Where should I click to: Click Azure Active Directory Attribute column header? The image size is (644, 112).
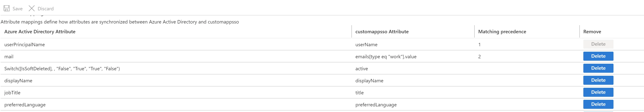coord(40,32)
